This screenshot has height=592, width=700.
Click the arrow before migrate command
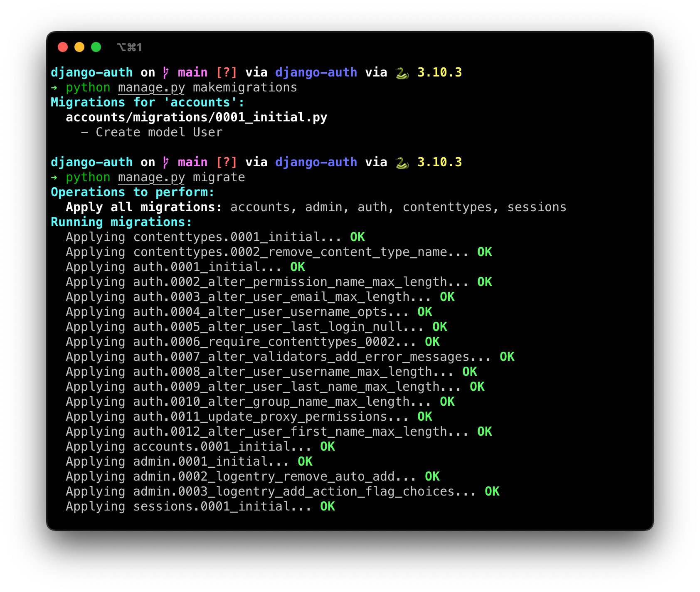(54, 178)
